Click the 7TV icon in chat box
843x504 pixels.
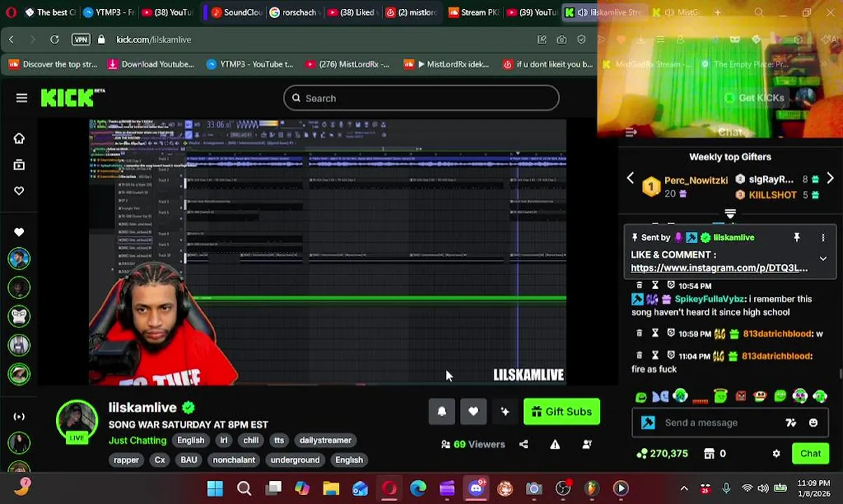click(790, 423)
